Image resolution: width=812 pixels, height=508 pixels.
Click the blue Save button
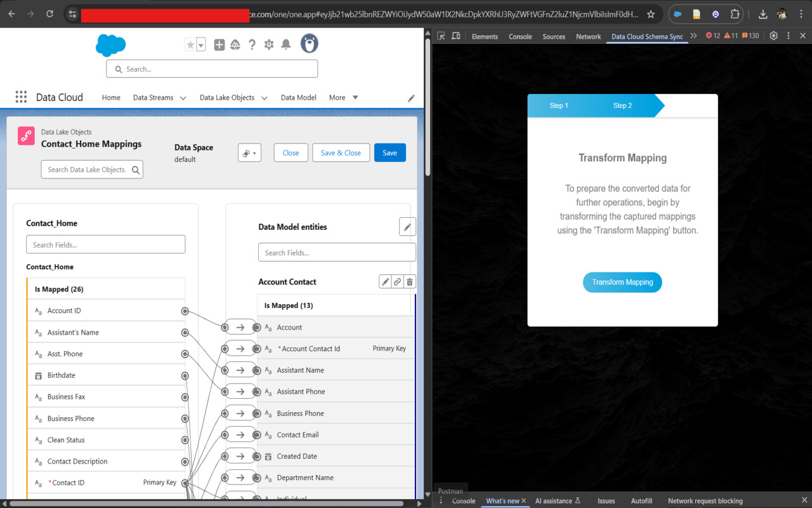click(390, 152)
